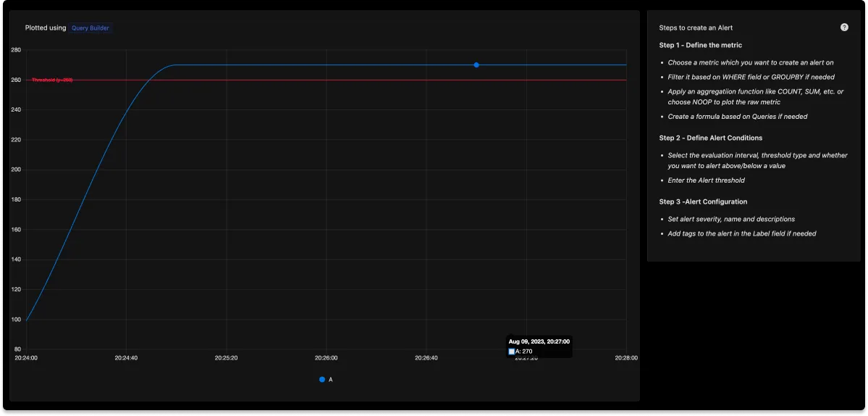The width and height of the screenshot is (868, 416).
Task: Click the 260 y-axis label
Action: 15,80
